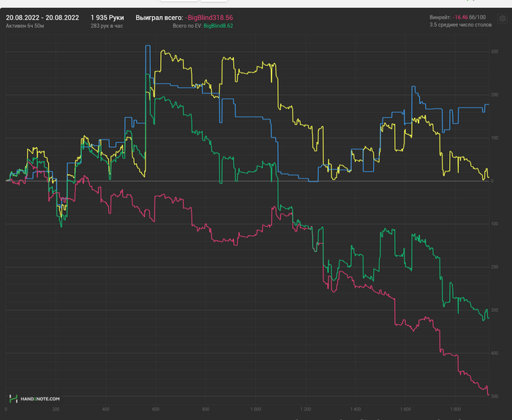This screenshot has height=420, width=512.
Task: Click the X-axis label 1 000
Action: pyautogui.click(x=256, y=409)
